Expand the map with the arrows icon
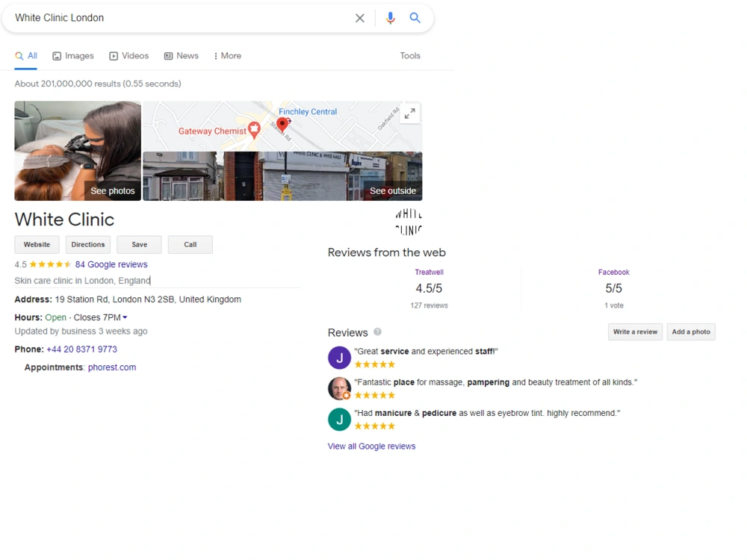Image resolution: width=747 pixels, height=560 pixels. coord(409,113)
